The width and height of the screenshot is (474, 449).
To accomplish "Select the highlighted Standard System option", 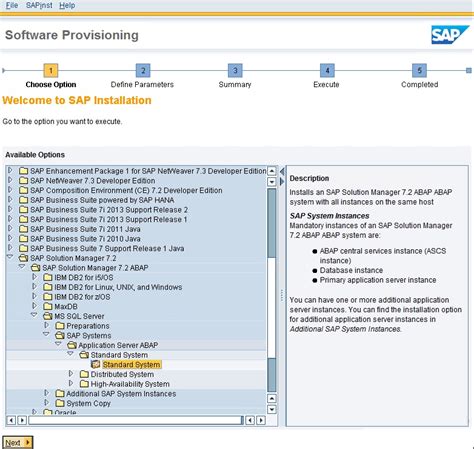I will [x=131, y=365].
